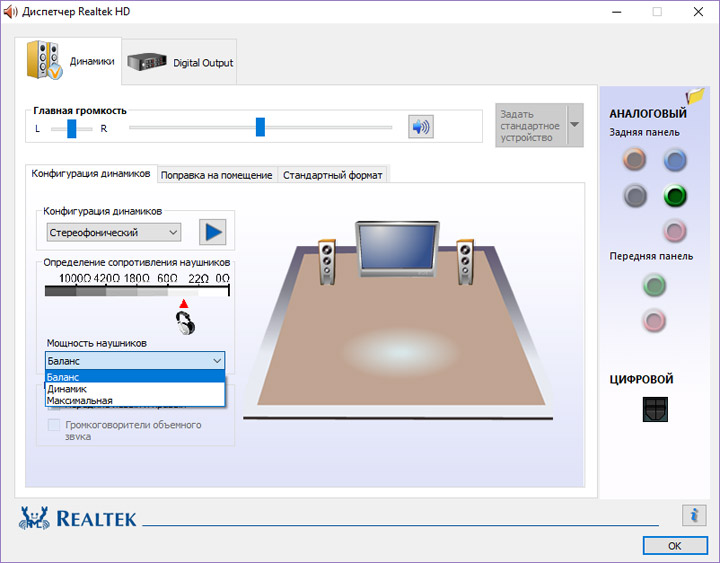Adjust the main volume slider thumb

(x=260, y=127)
